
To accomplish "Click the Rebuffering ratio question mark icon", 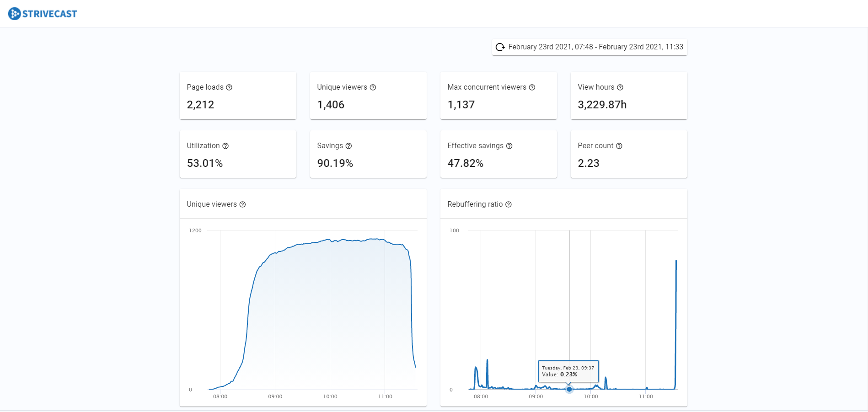I will coord(509,204).
